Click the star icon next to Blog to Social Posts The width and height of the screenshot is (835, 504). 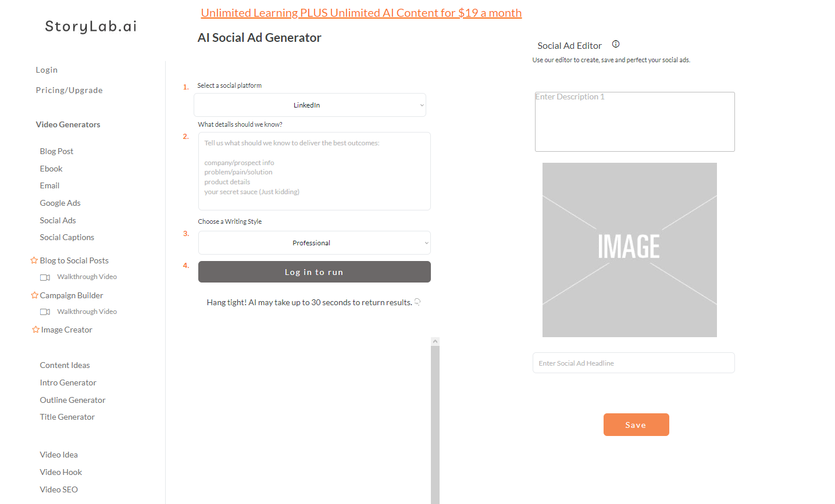[x=34, y=260]
